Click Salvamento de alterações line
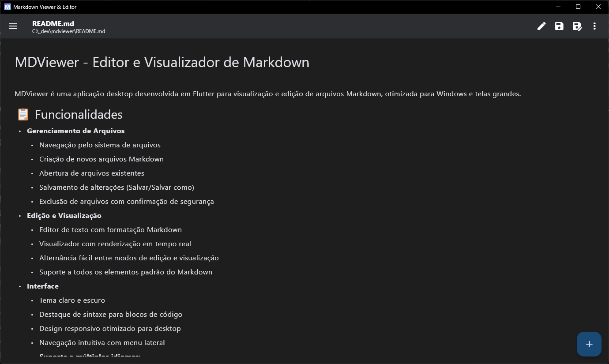 click(117, 188)
